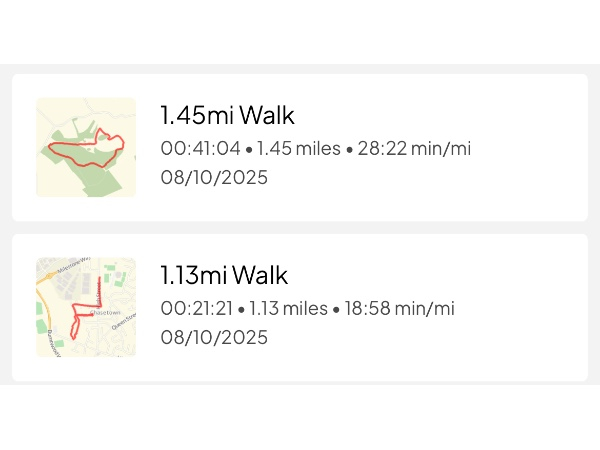Open the 1.45mi walk route map thumbnail
Viewport: 600px width, 450px height.
pyautogui.click(x=86, y=147)
